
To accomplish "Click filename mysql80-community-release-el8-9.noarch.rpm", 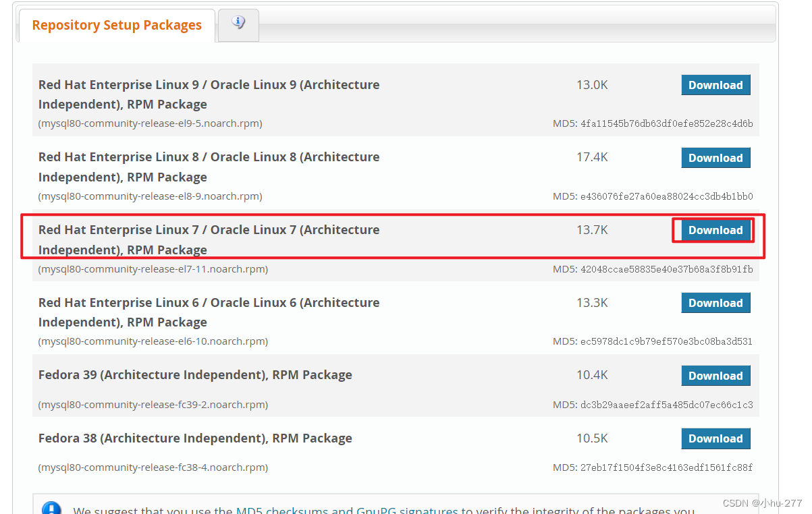I will point(151,196).
